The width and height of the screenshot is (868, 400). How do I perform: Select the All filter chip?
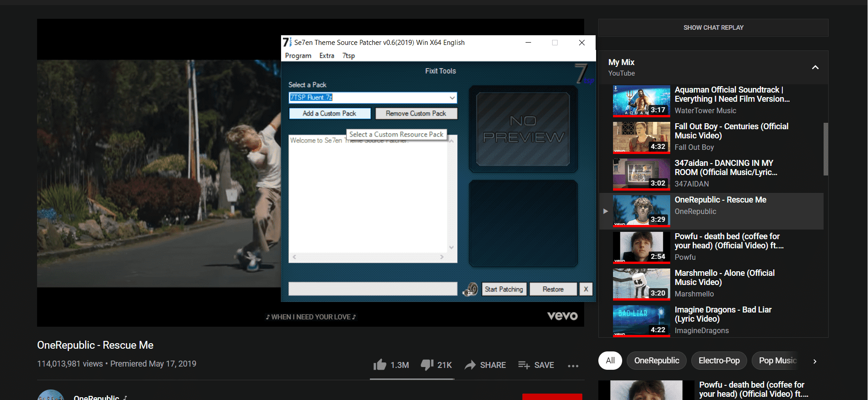(x=610, y=361)
